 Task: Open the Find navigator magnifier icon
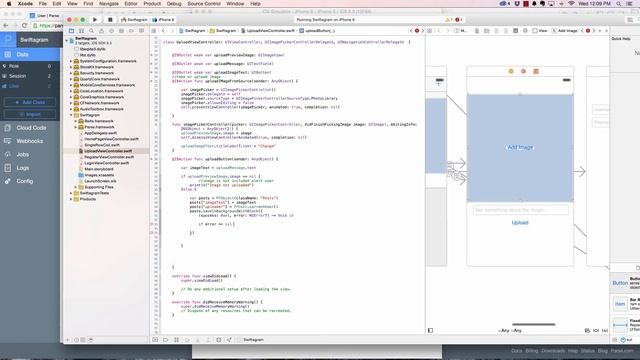coord(91,31)
